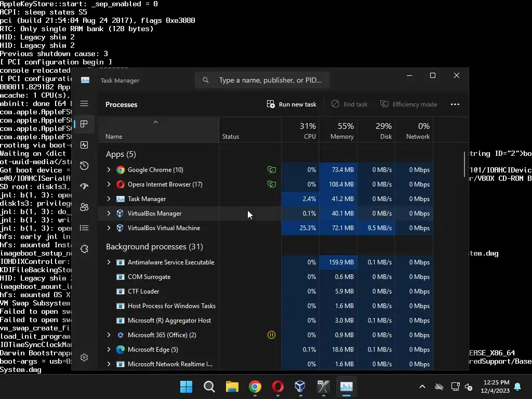Click the Apps (5) group header
This screenshot has width=532, height=399.
click(121, 154)
